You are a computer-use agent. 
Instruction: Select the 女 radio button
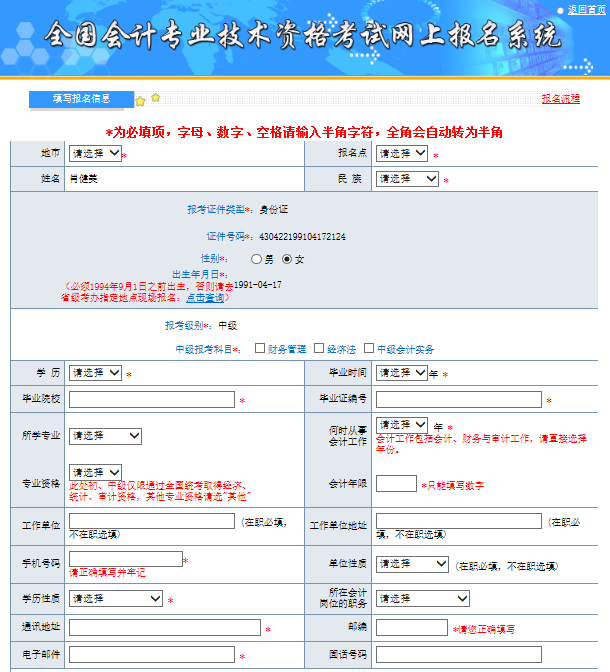tap(287, 259)
